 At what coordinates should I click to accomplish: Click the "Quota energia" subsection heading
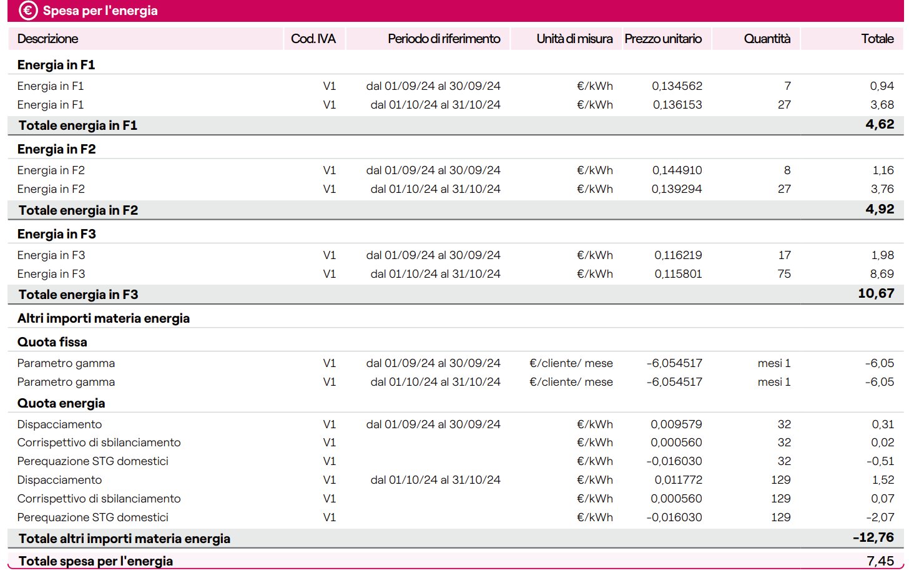(61, 403)
